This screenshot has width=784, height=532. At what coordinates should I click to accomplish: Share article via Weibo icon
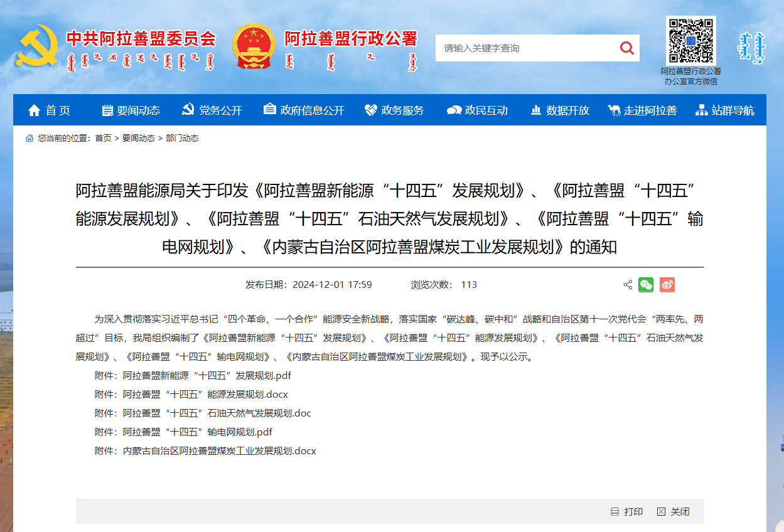click(x=667, y=285)
